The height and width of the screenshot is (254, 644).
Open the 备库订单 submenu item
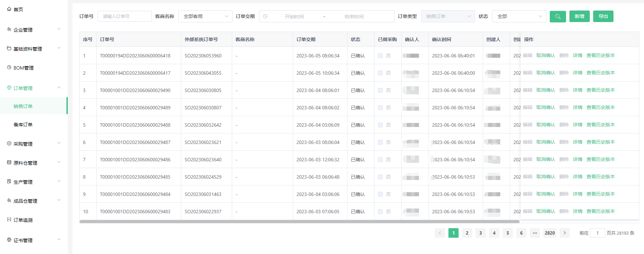click(x=23, y=125)
